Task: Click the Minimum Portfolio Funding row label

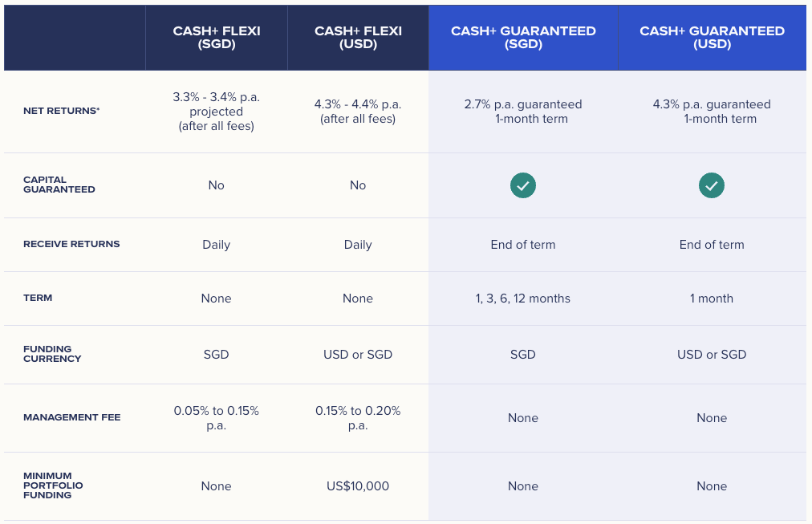Action: click(53, 485)
